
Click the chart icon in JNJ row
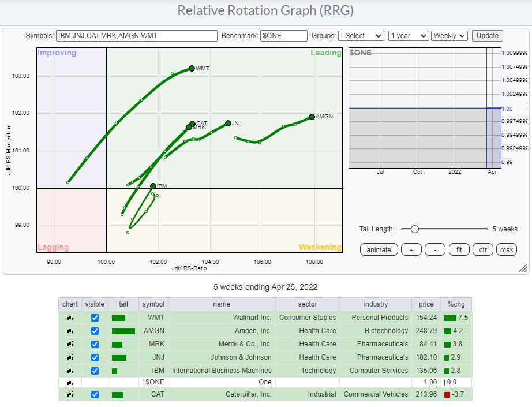tap(70, 357)
